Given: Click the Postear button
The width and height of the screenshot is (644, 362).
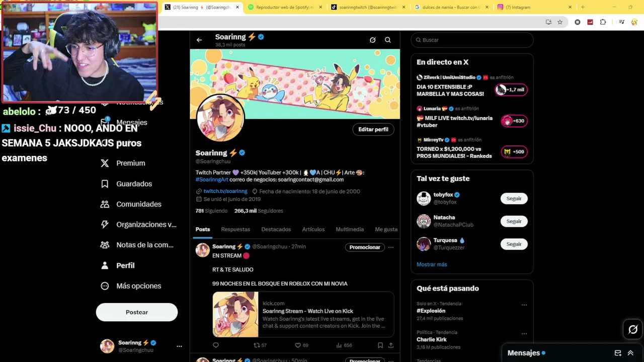Looking at the screenshot, I should (137, 312).
